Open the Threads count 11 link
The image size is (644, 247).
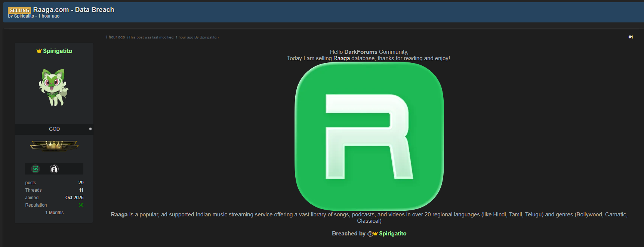tap(81, 190)
